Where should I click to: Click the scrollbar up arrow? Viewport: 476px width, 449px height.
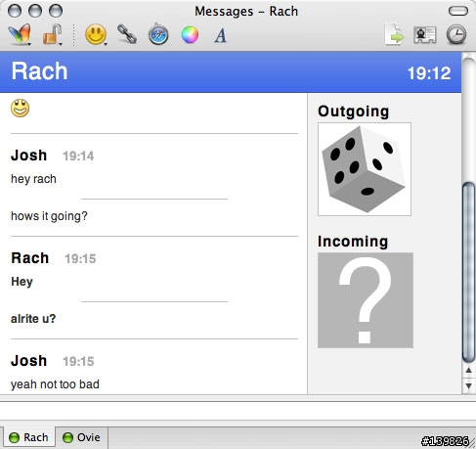(x=469, y=371)
